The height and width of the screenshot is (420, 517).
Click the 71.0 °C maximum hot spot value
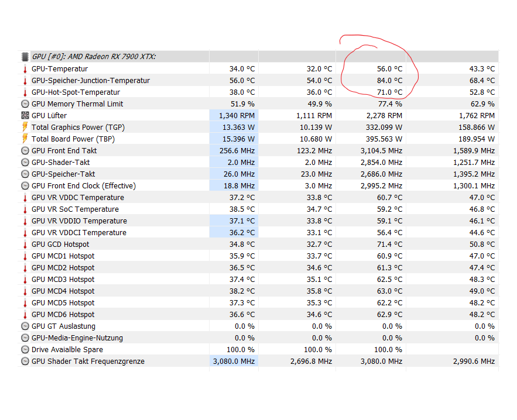(390, 92)
